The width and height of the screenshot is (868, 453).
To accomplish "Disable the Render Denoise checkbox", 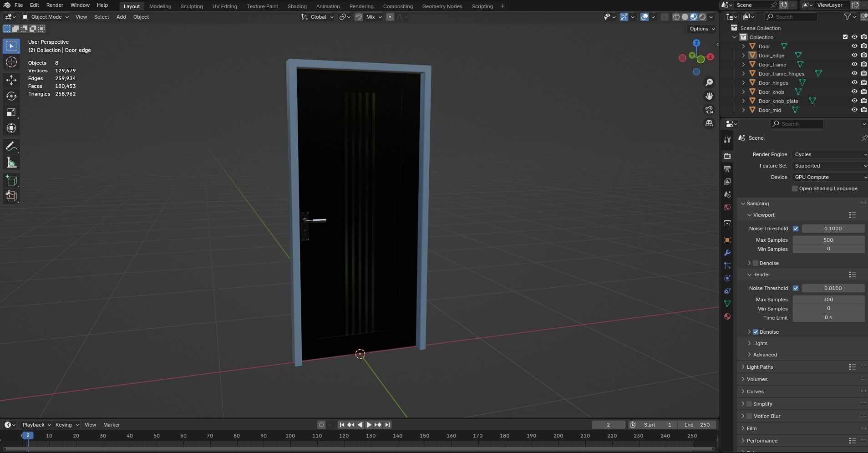I will [756, 332].
